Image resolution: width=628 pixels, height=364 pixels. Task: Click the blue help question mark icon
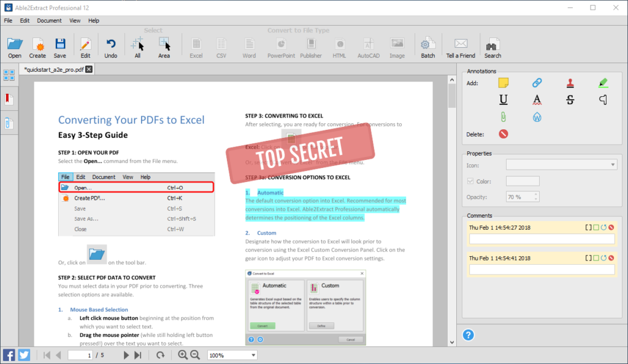(468, 335)
